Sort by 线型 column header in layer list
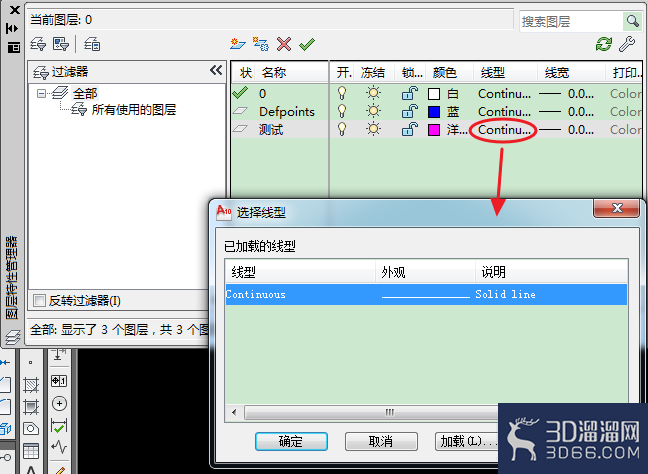The height and width of the screenshot is (474, 648). (x=493, y=73)
